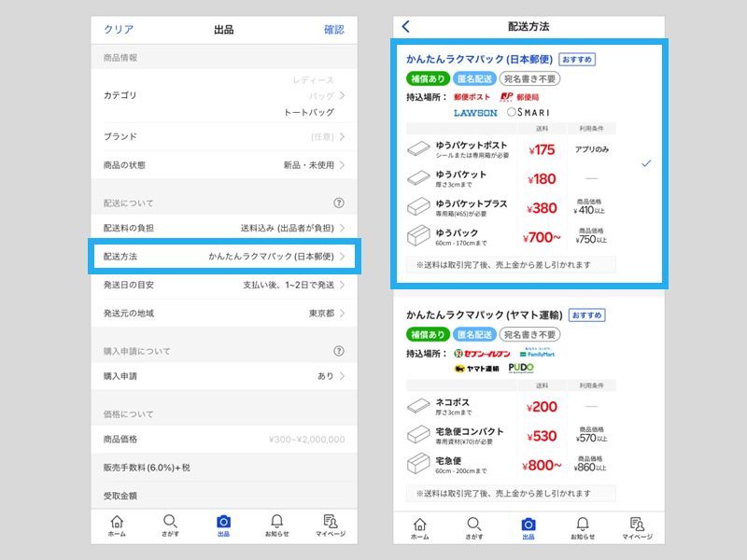This screenshot has height=560, width=747.
Task: Click the ネコポス package icon
Action: [x=418, y=406]
